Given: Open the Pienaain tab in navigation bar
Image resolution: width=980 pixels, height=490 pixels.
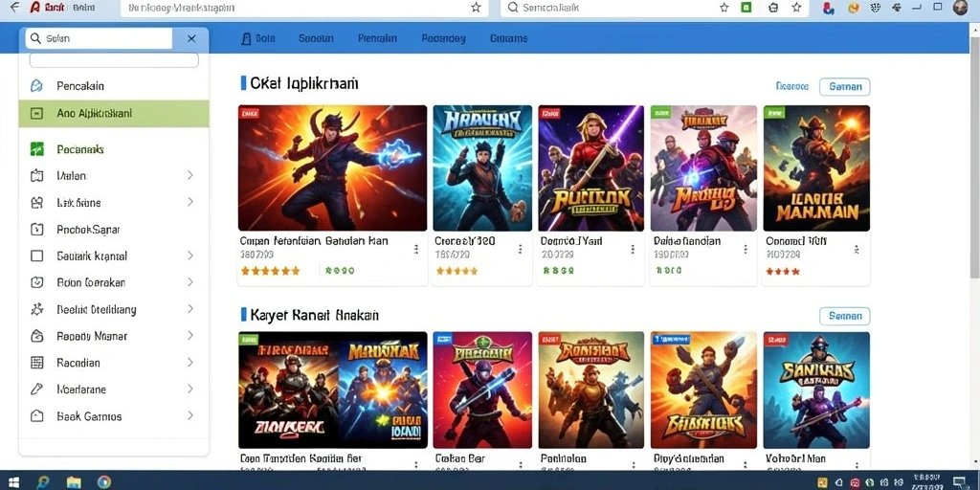Looking at the screenshot, I should pos(377,38).
